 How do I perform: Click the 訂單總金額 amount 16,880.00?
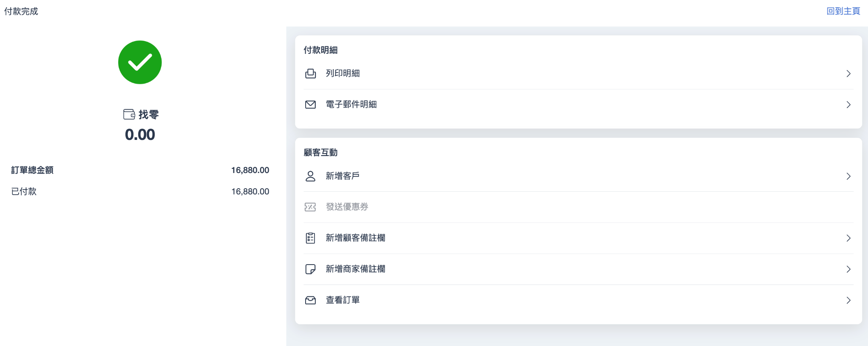250,170
